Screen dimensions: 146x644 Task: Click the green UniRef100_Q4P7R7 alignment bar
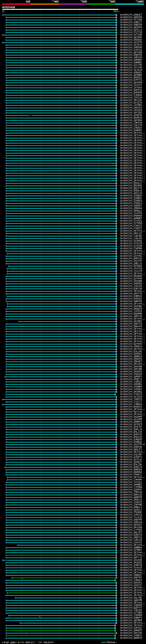pos(64,578)
